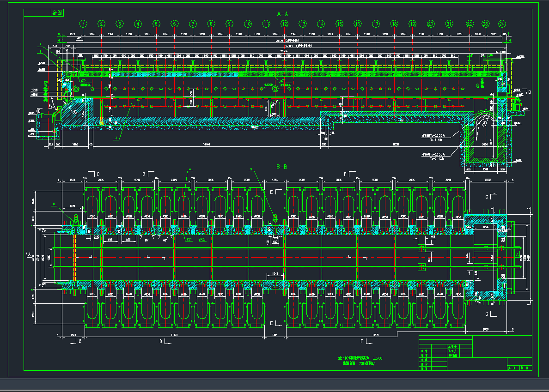The image size is (549, 392).
Task: Pick the grid axis bubble numbered 24
Action: [502, 24]
